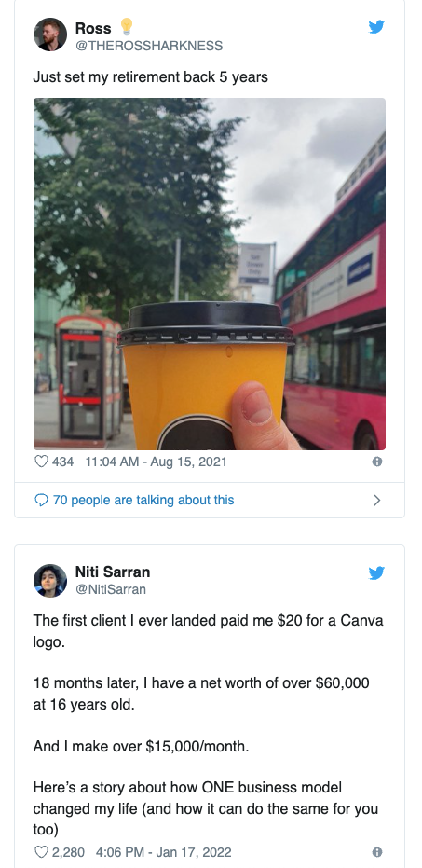Click the Ross display name

point(93,28)
